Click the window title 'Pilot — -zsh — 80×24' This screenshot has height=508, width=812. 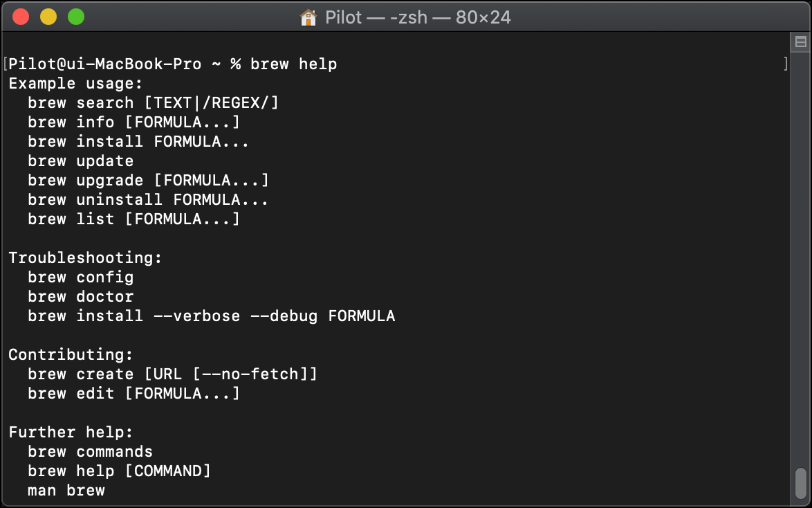tap(418, 17)
